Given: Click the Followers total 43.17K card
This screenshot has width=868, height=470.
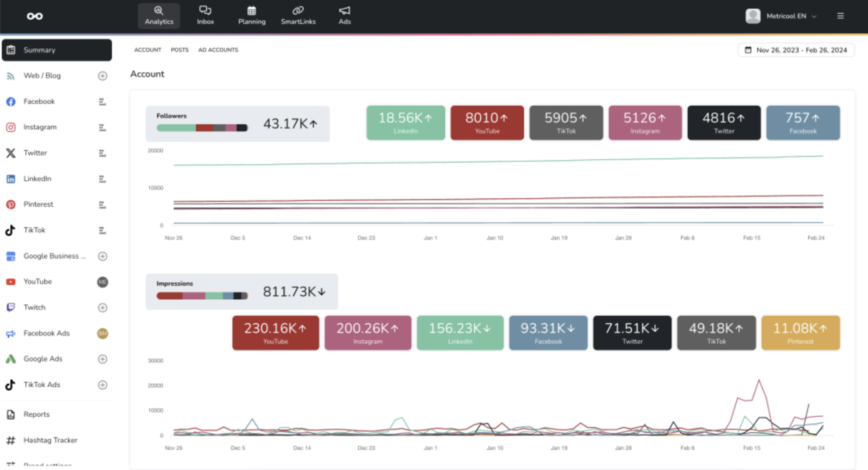Looking at the screenshot, I should (238, 123).
